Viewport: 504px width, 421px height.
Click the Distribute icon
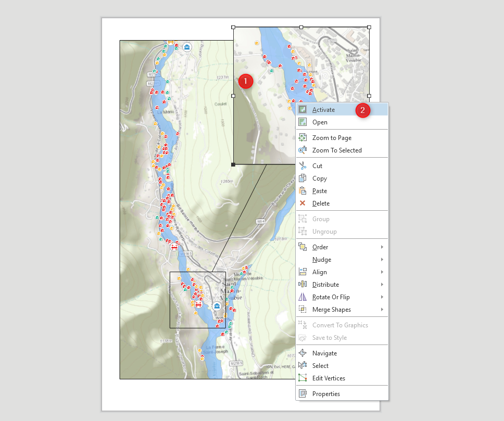(303, 285)
